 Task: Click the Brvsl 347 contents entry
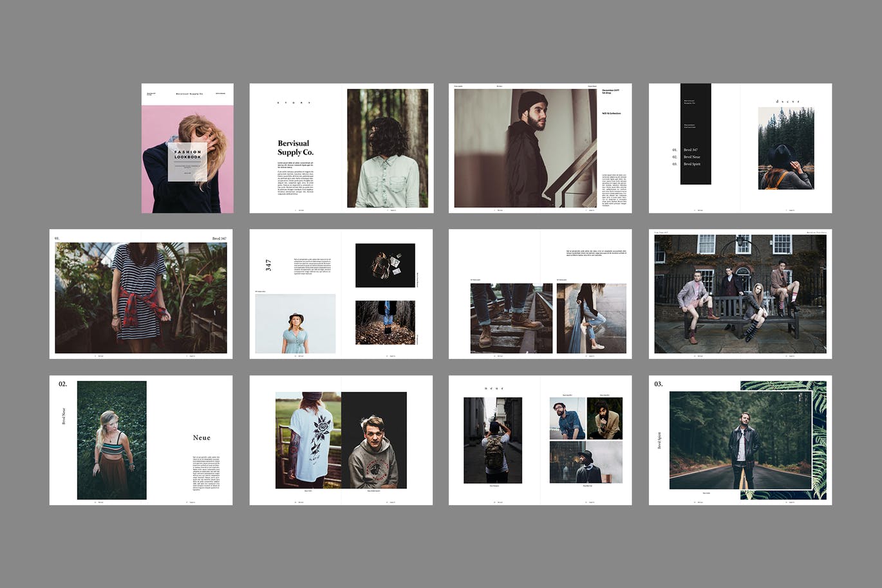coord(690,150)
